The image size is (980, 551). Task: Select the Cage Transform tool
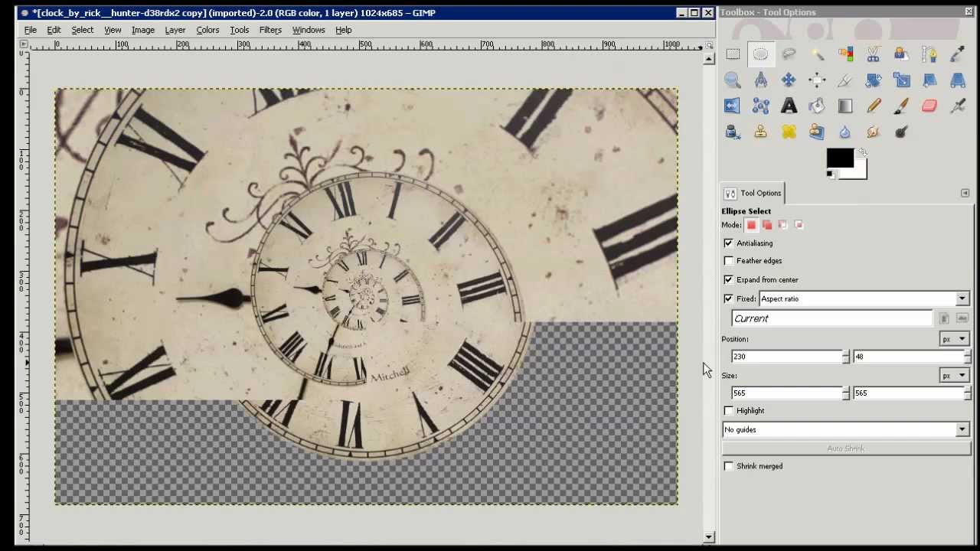point(760,106)
